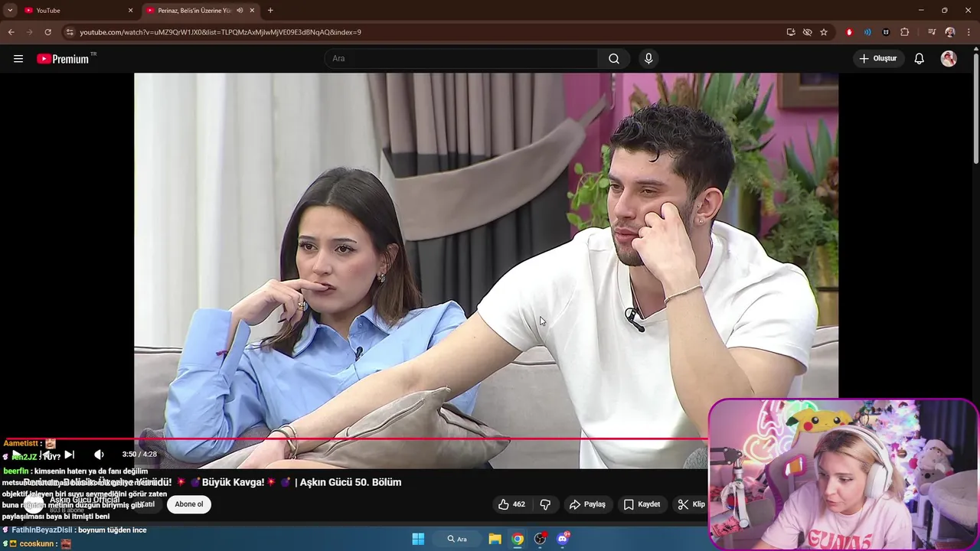Screen dimensions: 980x551
Task: Reload the current page
Action: 47,32
